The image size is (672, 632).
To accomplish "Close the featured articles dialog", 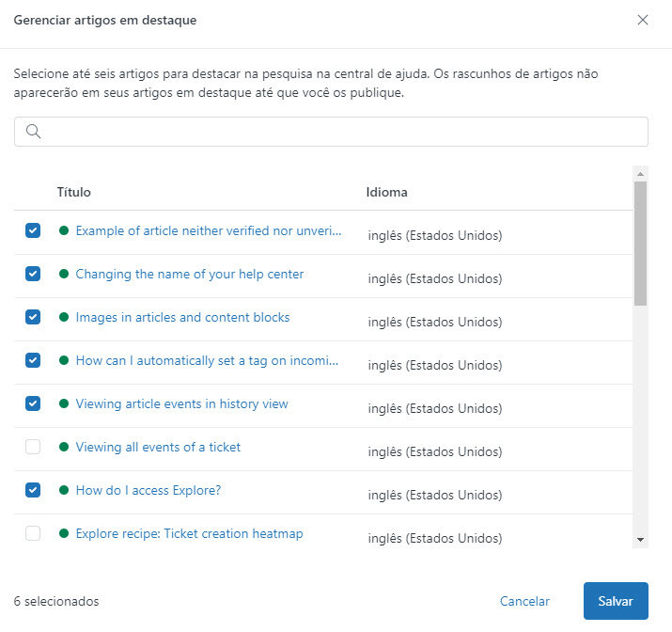I will [642, 20].
